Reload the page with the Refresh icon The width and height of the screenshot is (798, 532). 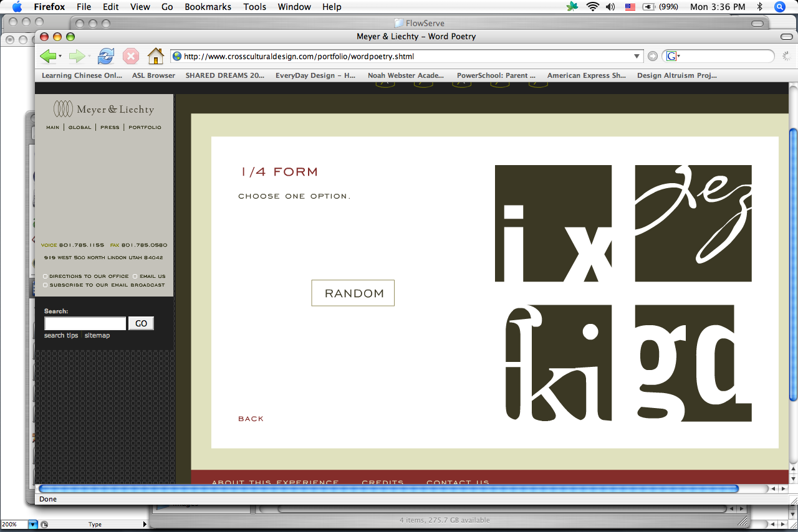tap(106, 56)
